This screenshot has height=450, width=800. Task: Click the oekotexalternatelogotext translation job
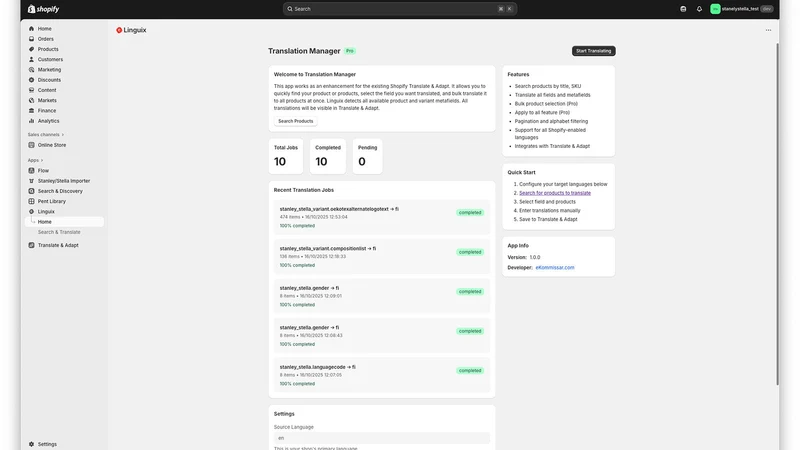[x=382, y=217]
